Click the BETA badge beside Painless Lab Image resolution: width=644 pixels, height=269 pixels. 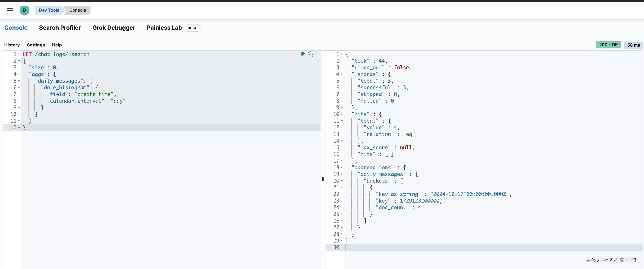pyautogui.click(x=192, y=28)
